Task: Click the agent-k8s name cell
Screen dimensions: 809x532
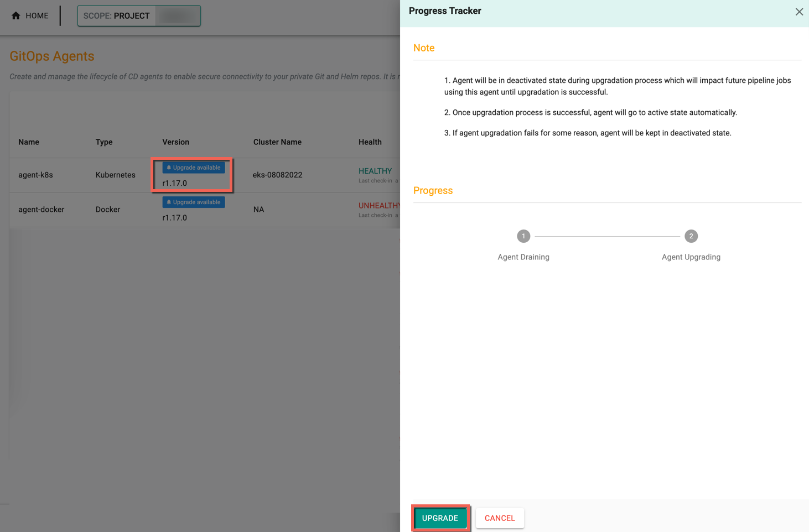Action: [35, 175]
